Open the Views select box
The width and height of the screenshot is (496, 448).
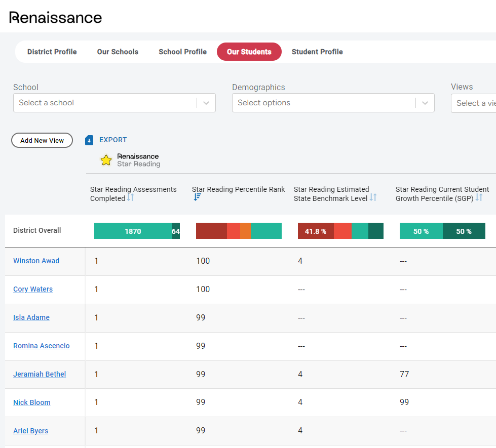pyautogui.click(x=473, y=103)
